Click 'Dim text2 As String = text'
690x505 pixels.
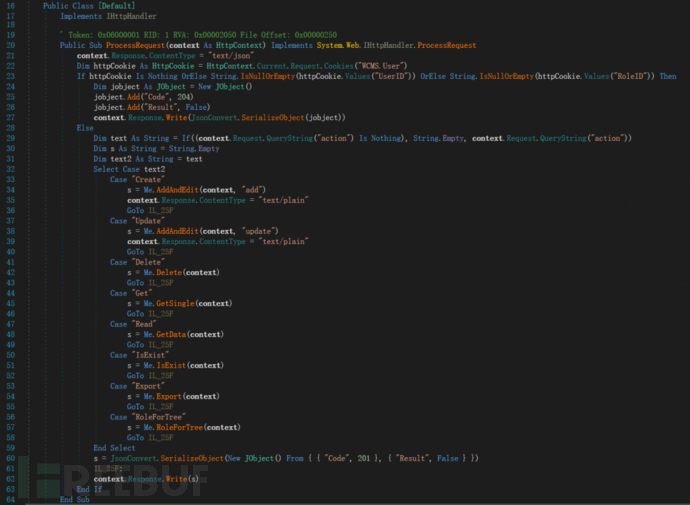[148, 159]
